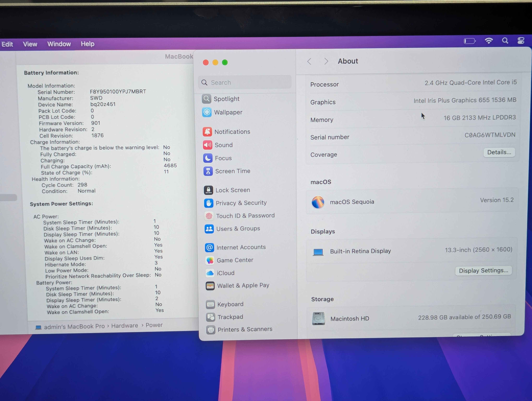Image resolution: width=532 pixels, height=401 pixels.
Task: Open Internet Accounts @ icon
Action: [210, 247]
